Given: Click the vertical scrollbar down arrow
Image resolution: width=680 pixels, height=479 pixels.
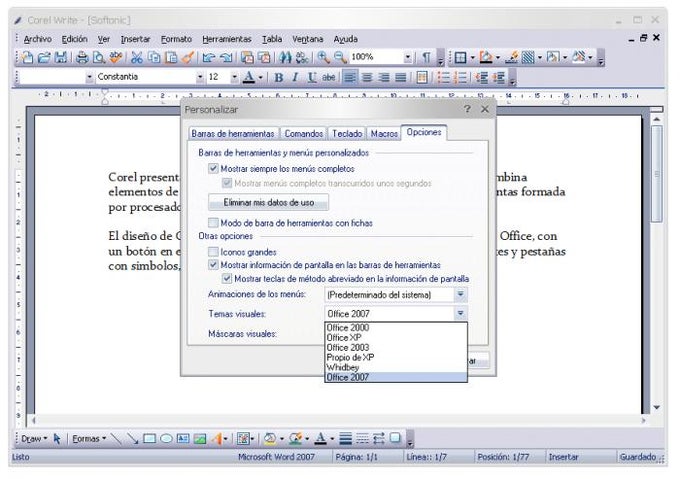Looking at the screenshot, I should point(657,407).
